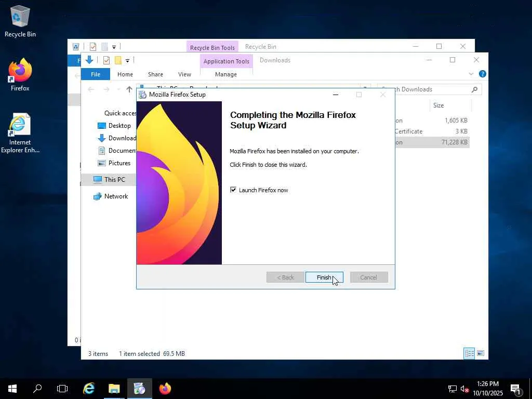Select Documents in navigation pane
532x399 pixels.
click(x=117, y=150)
